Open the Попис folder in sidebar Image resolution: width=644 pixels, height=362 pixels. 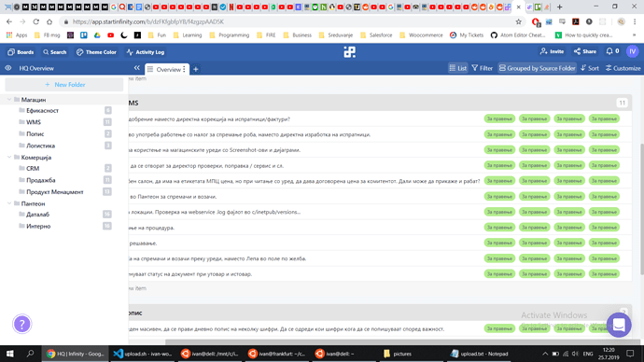point(35,133)
